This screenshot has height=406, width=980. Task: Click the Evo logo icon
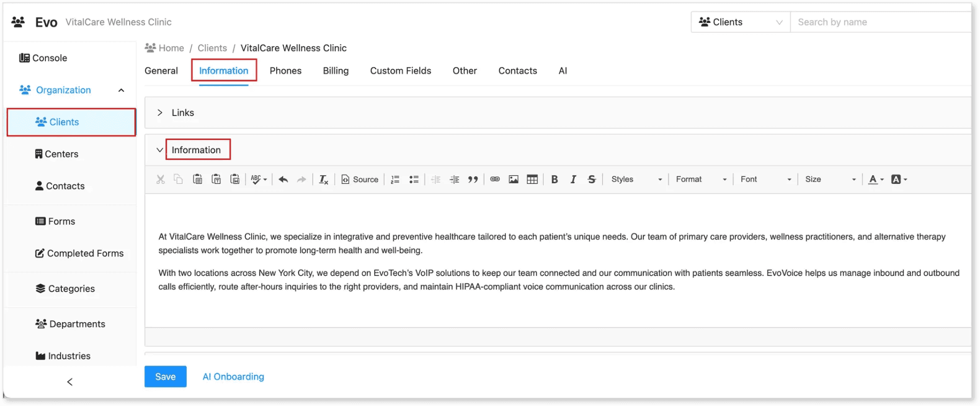18,22
